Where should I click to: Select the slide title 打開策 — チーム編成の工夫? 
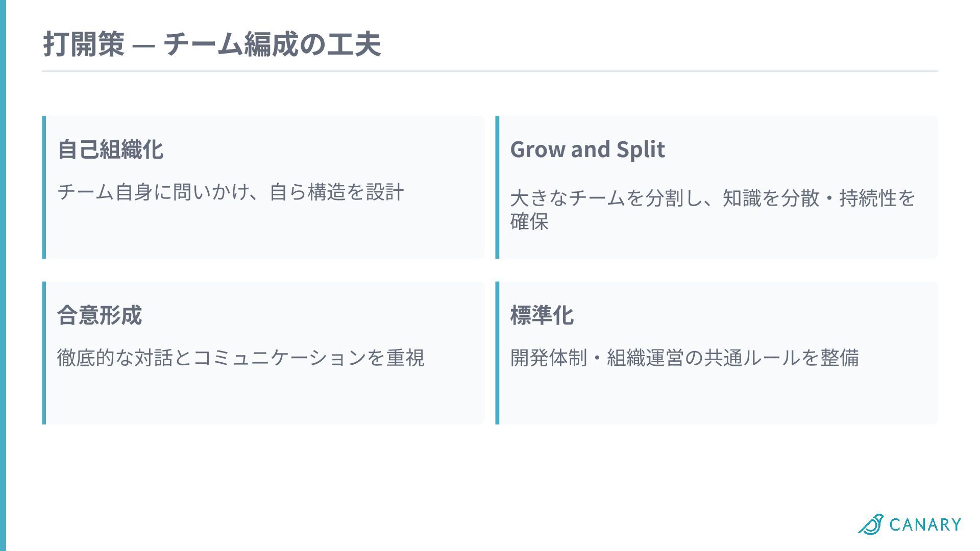tap(212, 44)
